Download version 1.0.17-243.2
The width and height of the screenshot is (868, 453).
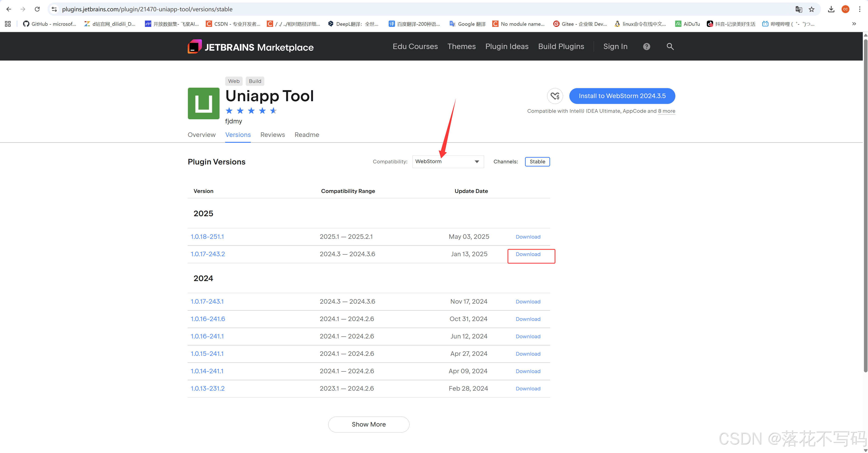pyautogui.click(x=528, y=254)
